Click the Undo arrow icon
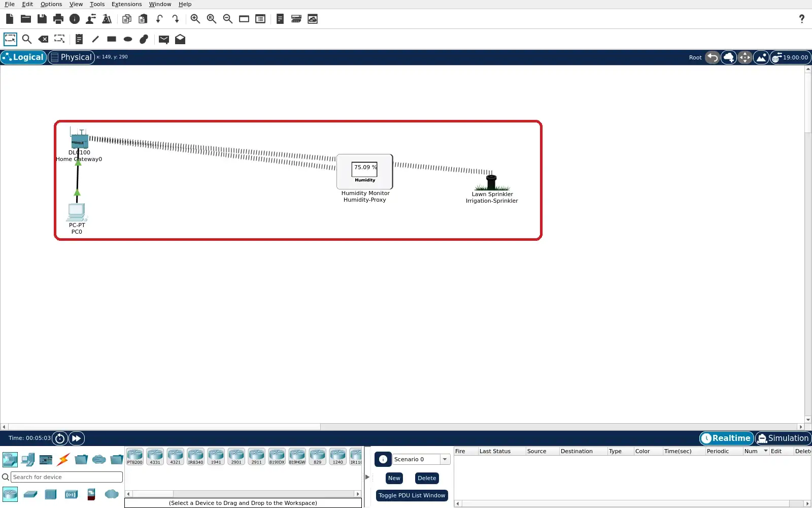Image resolution: width=812 pixels, height=508 pixels. [x=159, y=19]
